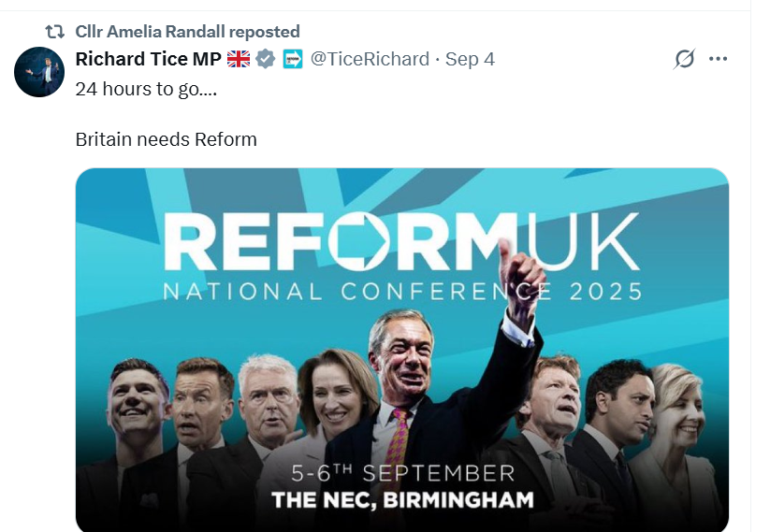
Task: Open the 'Sep 4' timestamp link
Action: point(470,60)
